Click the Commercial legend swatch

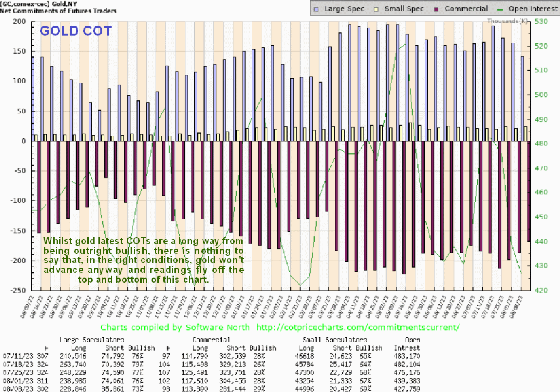tap(436, 10)
